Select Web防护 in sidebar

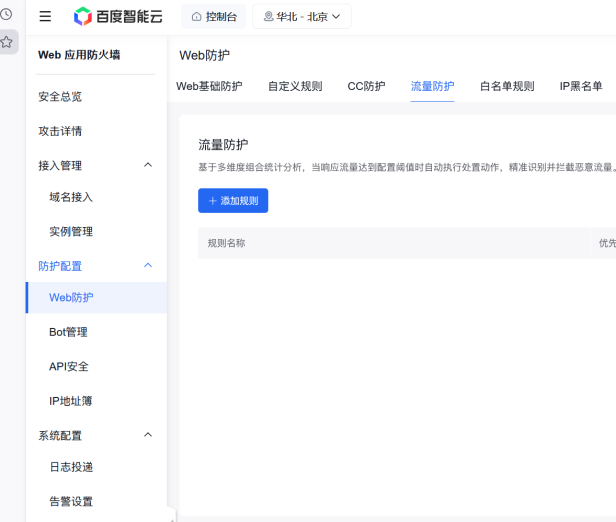point(96,298)
